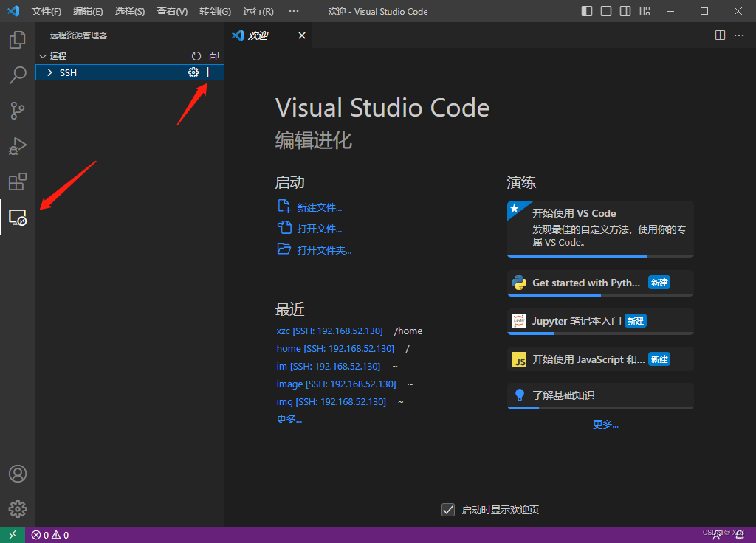The width and height of the screenshot is (756, 543).
Task: Select the Source Control icon
Action: point(17,111)
